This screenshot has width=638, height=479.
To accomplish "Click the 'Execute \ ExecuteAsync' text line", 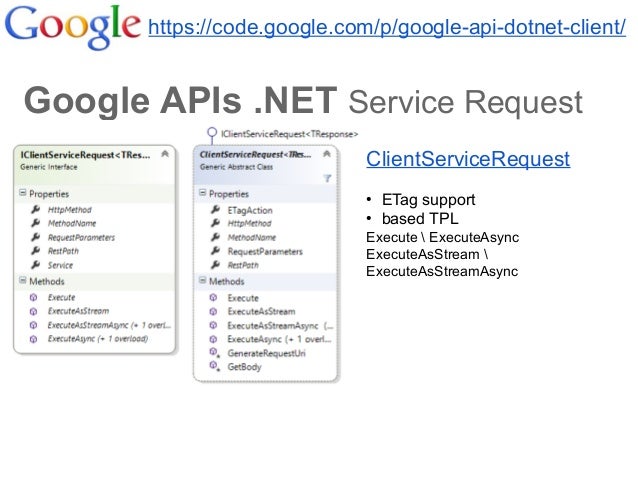I will (x=442, y=237).
